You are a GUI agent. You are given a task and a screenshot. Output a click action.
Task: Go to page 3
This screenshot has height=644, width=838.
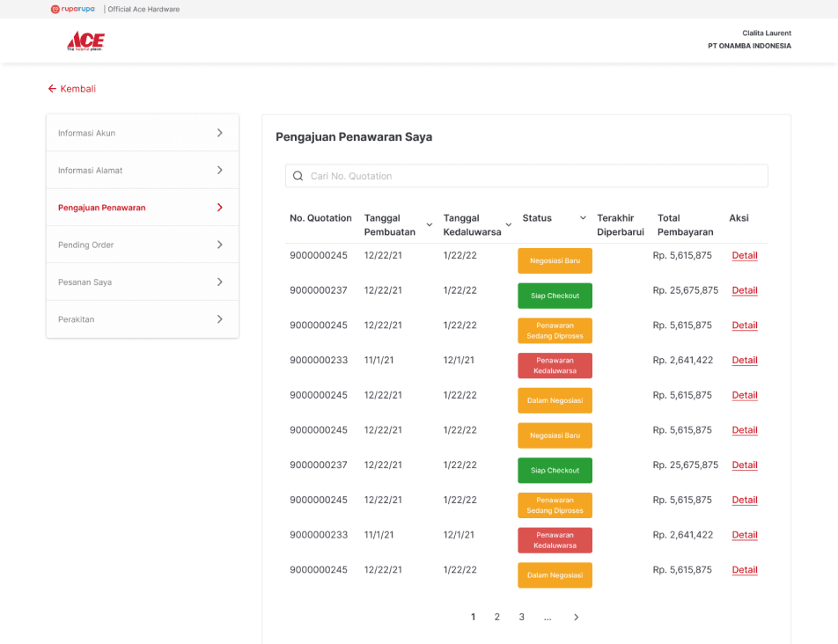(522, 618)
